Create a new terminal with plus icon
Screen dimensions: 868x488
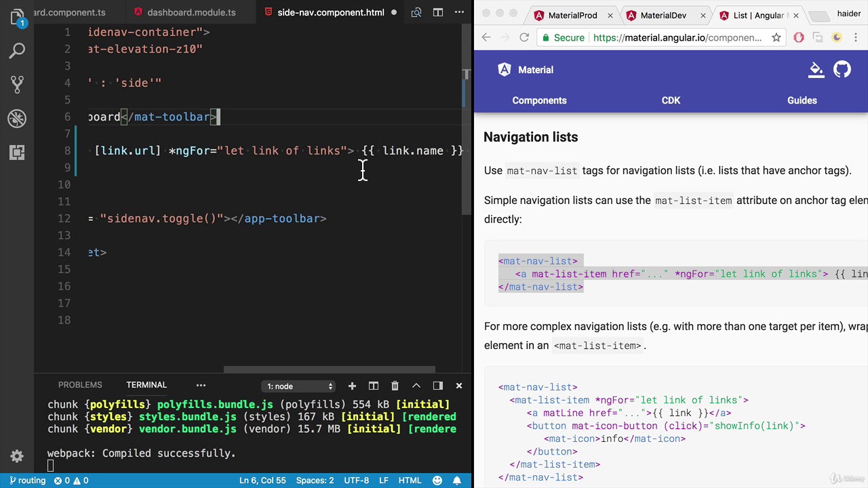352,386
